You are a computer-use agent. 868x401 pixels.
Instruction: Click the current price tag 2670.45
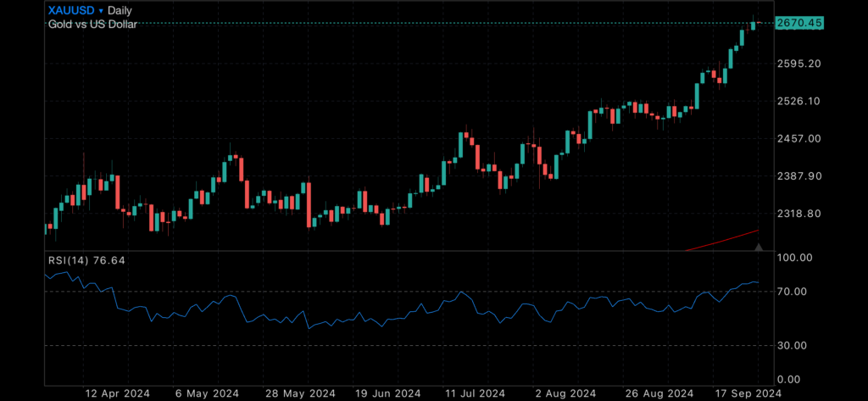coord(799,23)
